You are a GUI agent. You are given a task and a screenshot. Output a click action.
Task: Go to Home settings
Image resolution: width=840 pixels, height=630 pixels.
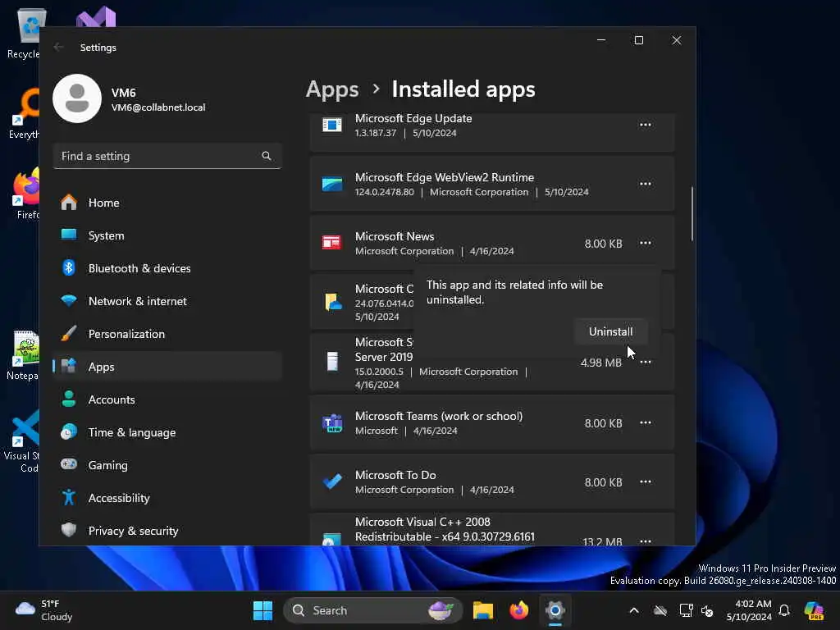coord(167,203)
